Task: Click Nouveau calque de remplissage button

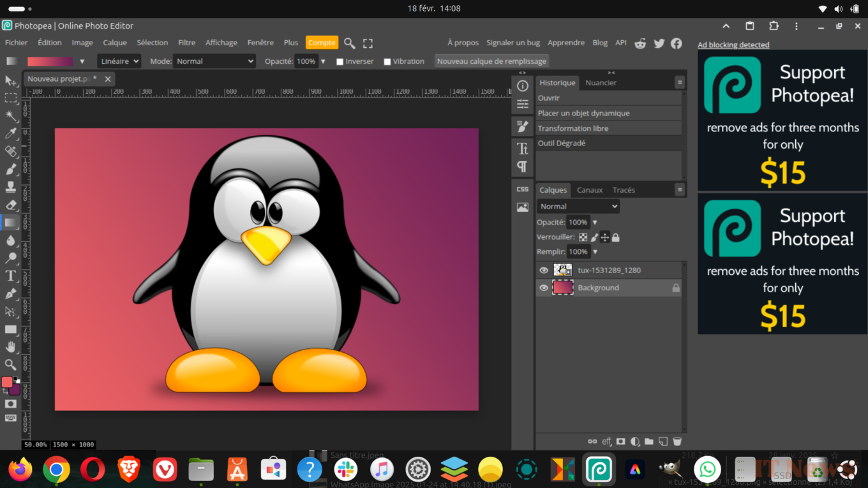Action: 491,61
